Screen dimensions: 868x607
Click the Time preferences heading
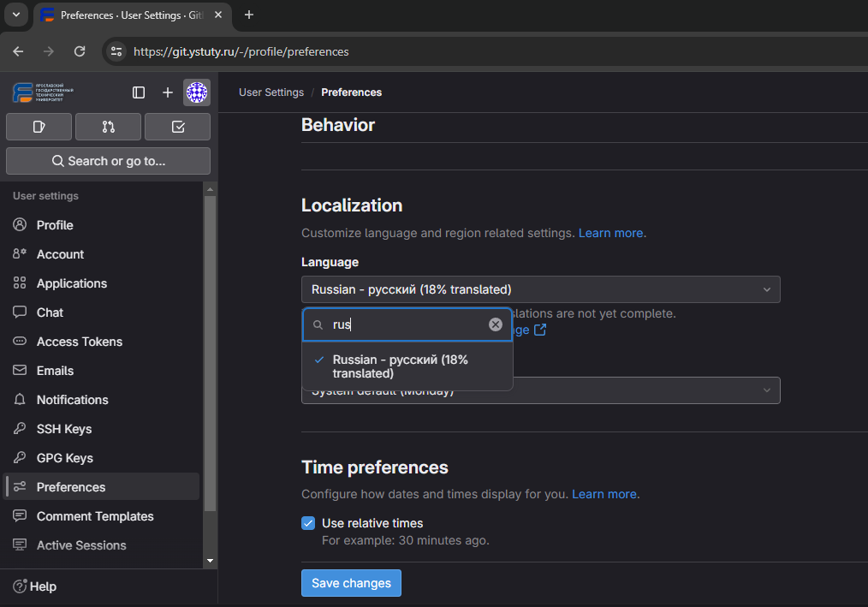click(x=375, y=467)
